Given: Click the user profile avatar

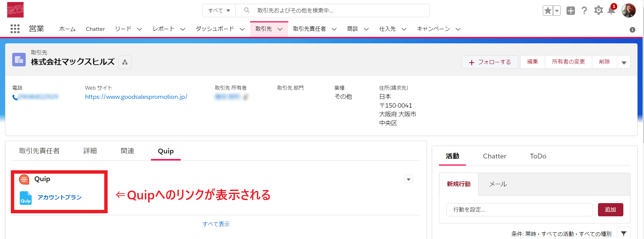Looking at the screenshot, I should (628, 11).
